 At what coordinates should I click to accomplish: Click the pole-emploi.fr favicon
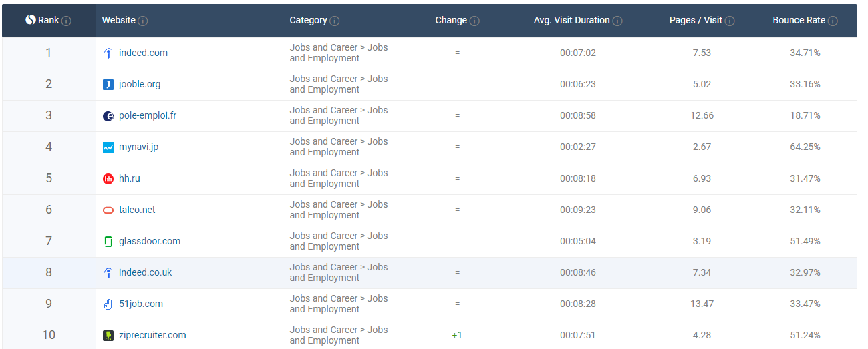108,116
